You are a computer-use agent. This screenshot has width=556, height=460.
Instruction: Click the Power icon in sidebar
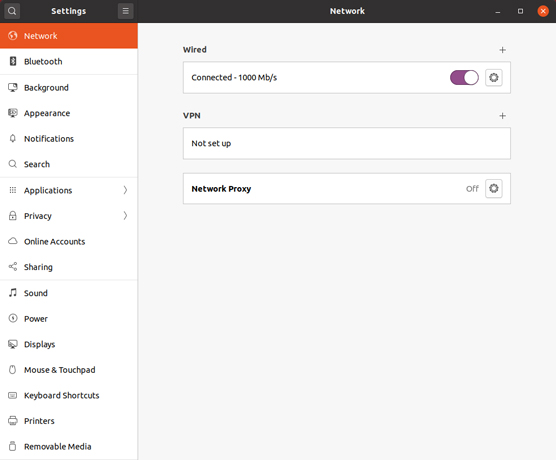[13, 318]
